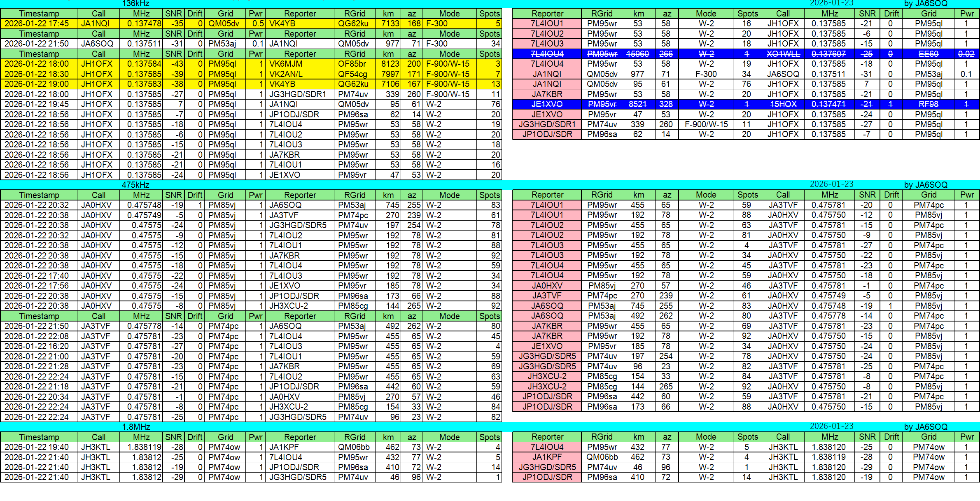The image size is (980, 501).
Task: Select the 0.137478 MHz frequency cell
Action: tap(141, 23)
